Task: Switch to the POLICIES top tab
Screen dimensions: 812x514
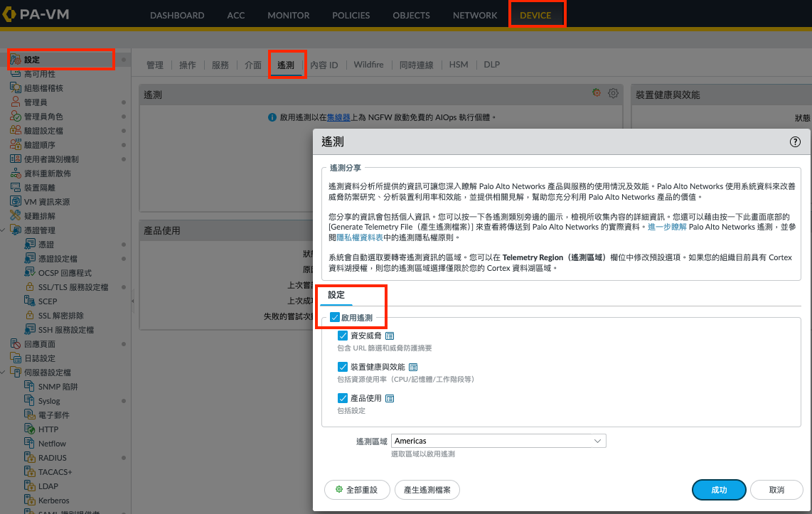Action: [x=351, y=15]
